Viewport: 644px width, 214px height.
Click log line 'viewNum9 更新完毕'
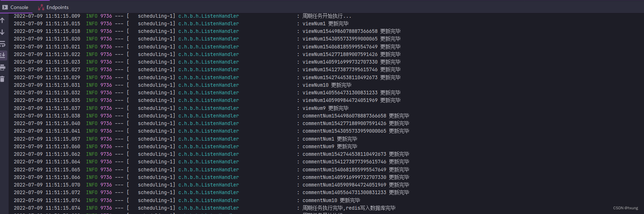click(326, 108)
